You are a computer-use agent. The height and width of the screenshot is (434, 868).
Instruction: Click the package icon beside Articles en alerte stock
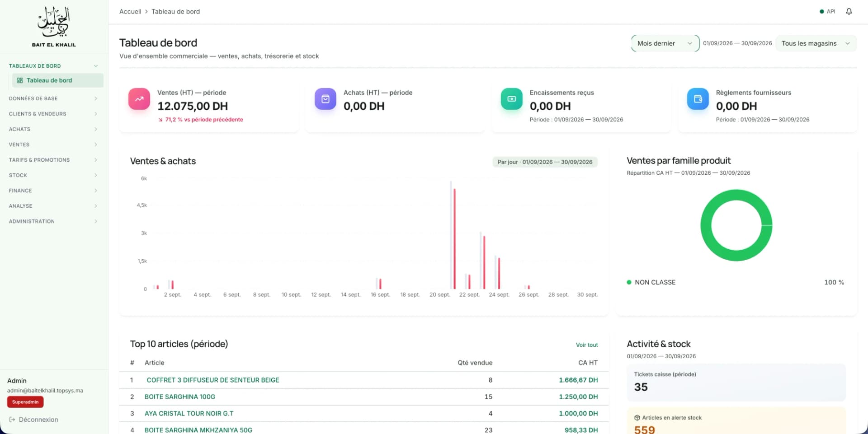pyautogui.click(x=637, y=418)
